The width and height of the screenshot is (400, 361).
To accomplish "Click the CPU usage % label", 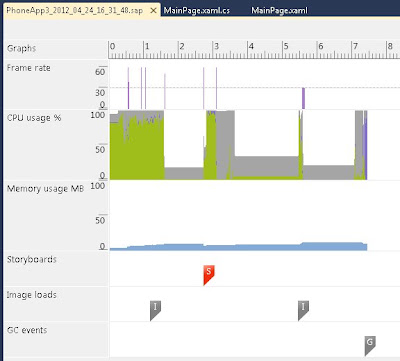I will click(x=34, y=118).
